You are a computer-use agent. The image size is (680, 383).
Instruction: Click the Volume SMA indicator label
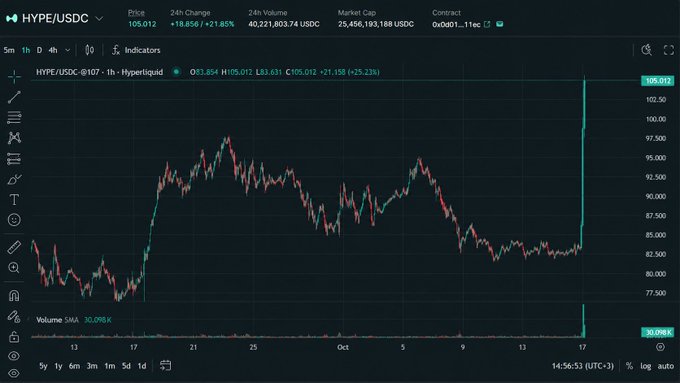click(x=57, y=320)
